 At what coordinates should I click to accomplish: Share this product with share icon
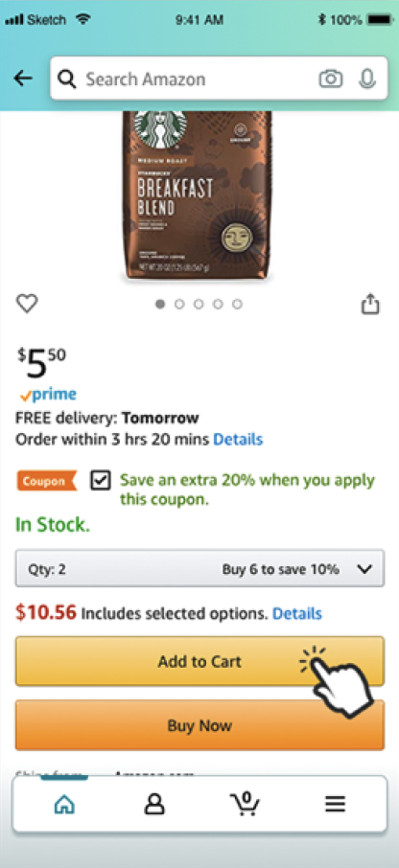tap(370, 304)
